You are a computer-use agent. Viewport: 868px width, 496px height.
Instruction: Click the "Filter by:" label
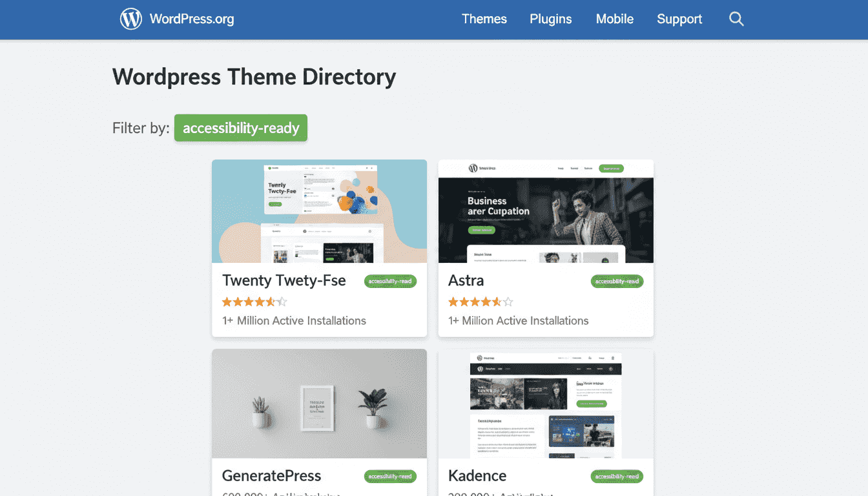coord(141,128)
